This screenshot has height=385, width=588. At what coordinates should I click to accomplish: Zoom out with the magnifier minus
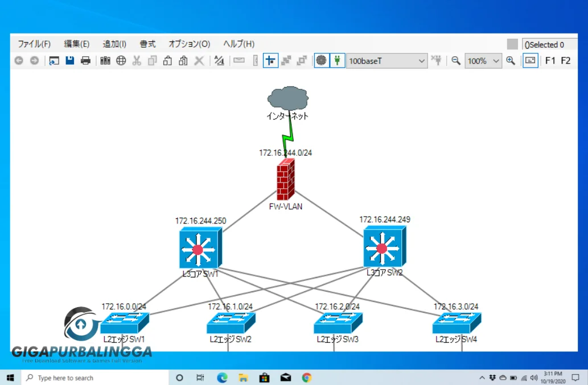(456, 60)
